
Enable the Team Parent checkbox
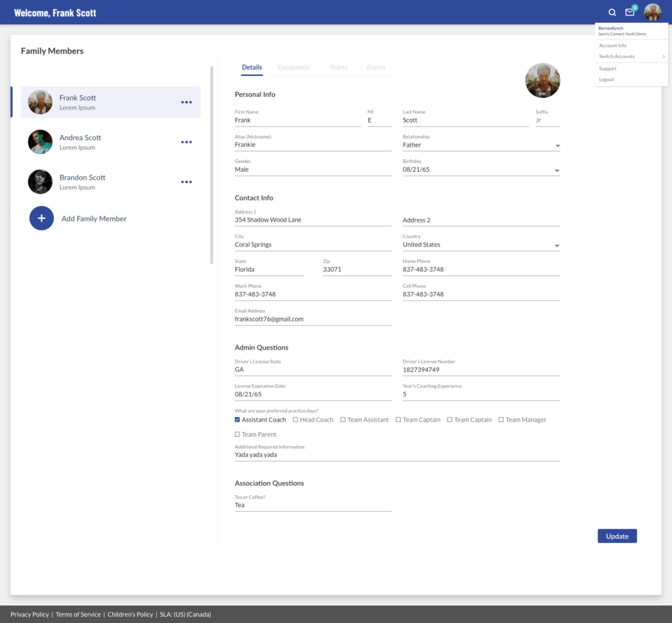(x=238, y=435)
